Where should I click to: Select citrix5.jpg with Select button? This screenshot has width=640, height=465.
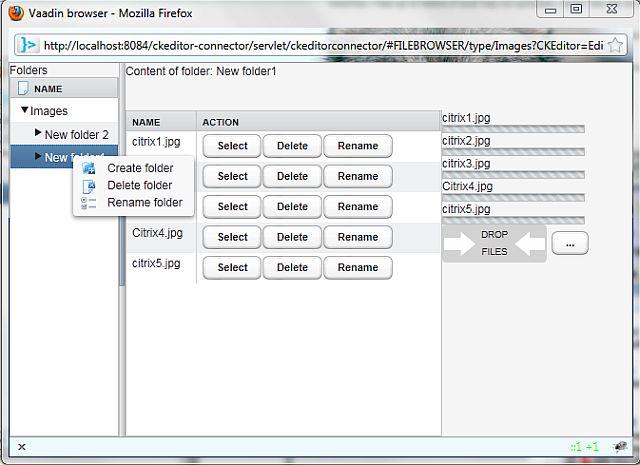[x=232, y=267]
